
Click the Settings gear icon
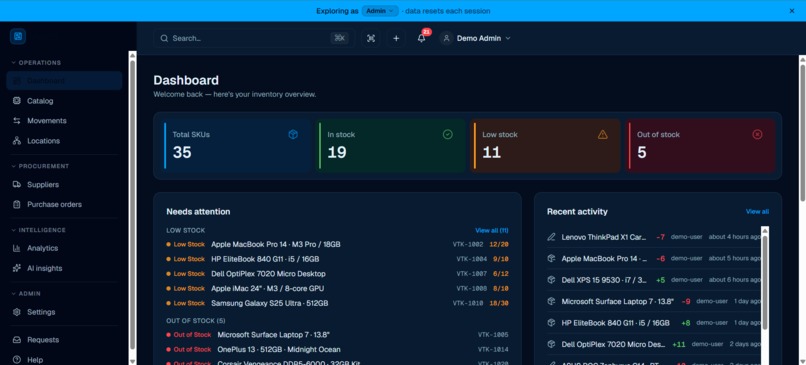17,312
